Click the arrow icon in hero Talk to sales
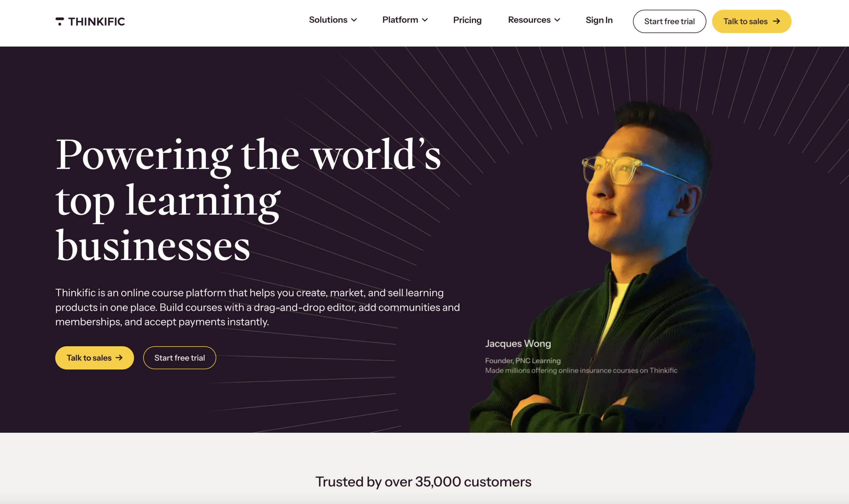The width and height of the screenshot is (849, 504). point(119,358)
